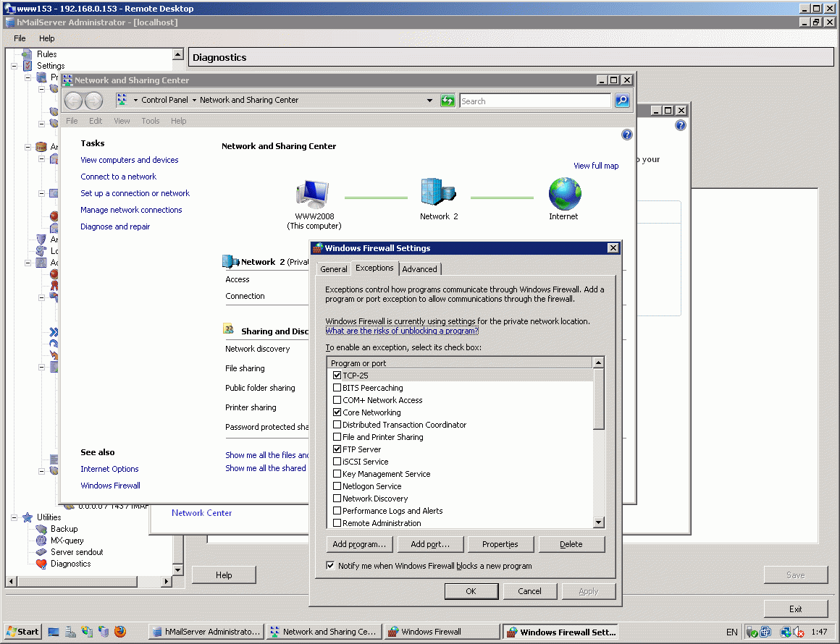This screenshot has height=644, width=840.
Task: Click the Rules icon in hMailServer tree
Action: point(27,54)
